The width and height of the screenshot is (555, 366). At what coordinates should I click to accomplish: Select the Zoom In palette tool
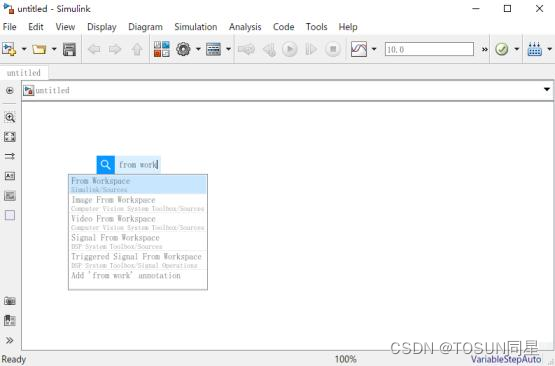click(x=10, y=117)
